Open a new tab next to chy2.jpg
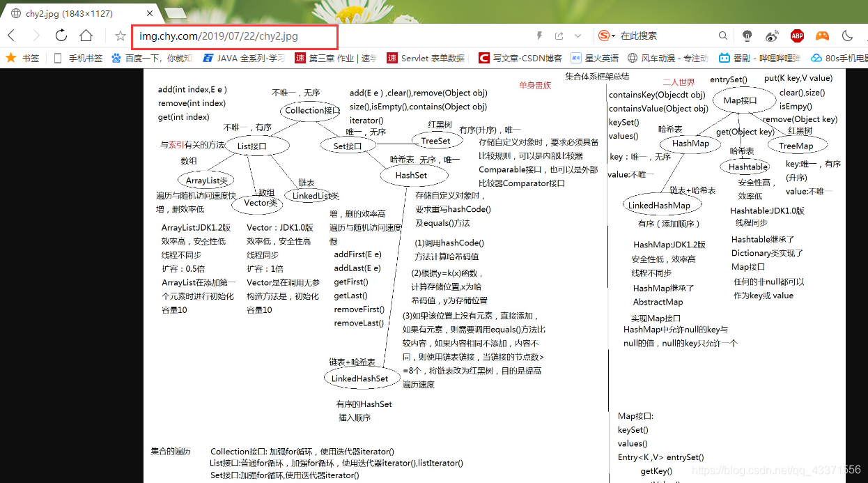The height and width of the screenshot is (483, 868). (174, 13)
